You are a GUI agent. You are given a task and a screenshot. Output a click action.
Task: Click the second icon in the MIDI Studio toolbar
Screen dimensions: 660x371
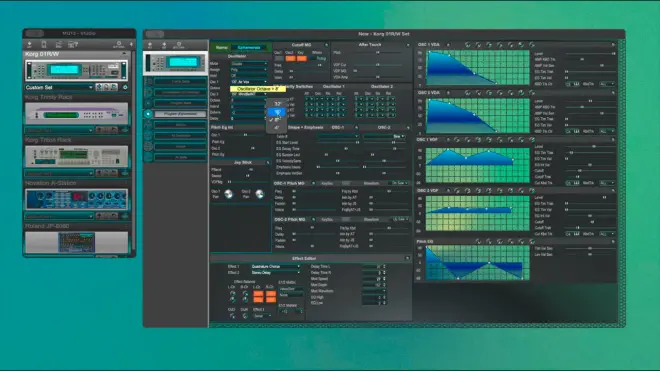(44, 45)
